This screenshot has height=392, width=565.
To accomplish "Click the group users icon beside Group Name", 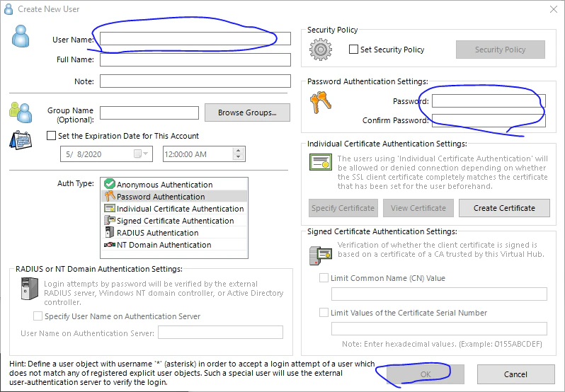I will (21, 113).
